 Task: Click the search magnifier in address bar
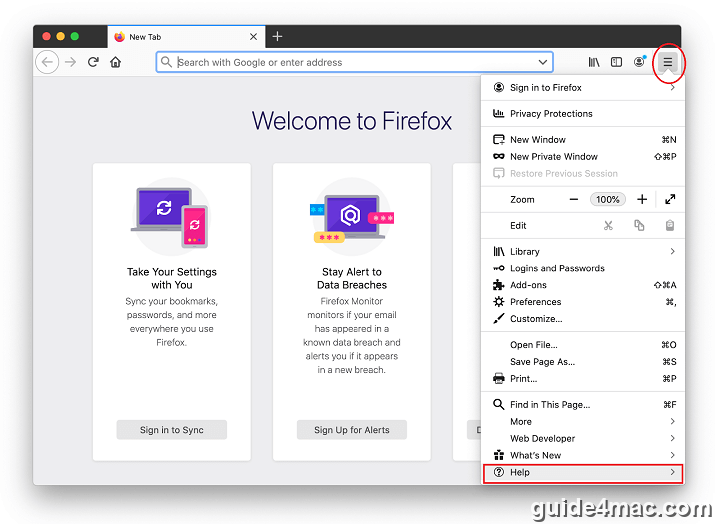[166, 62]
